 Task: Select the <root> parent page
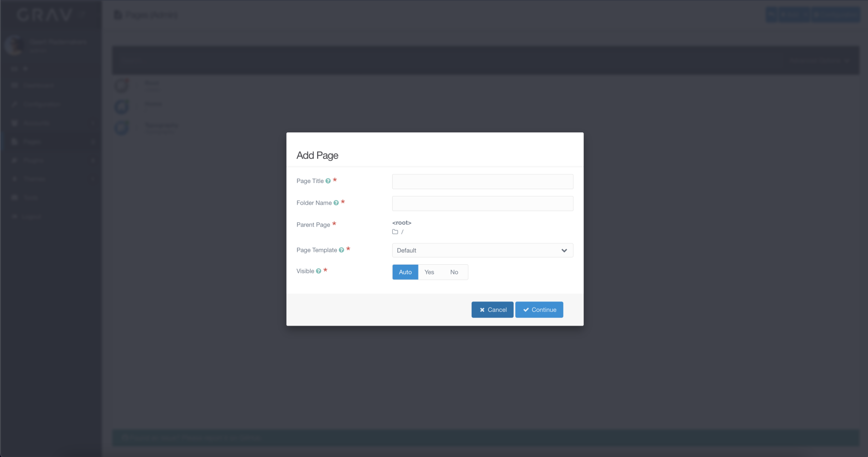401,223
